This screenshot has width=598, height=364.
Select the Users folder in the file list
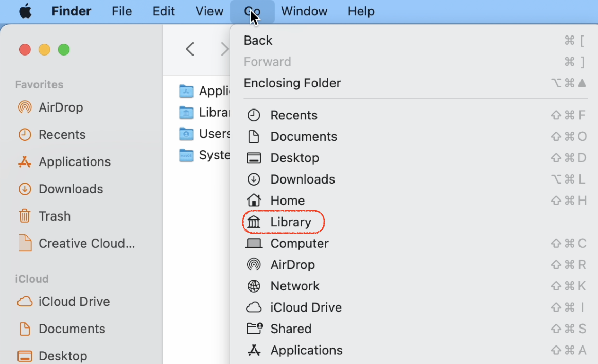212,134
